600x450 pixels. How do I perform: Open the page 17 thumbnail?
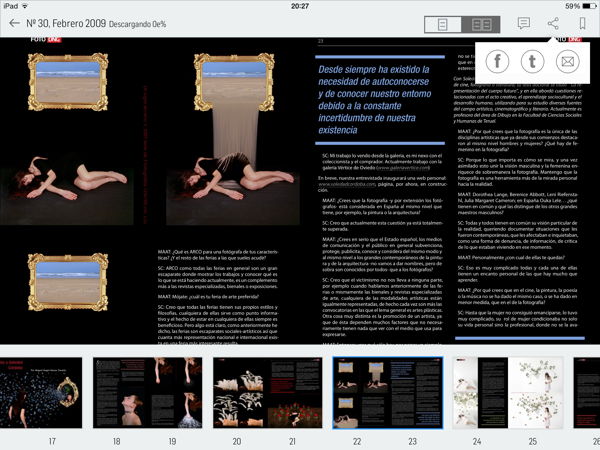tap(41, 393)
